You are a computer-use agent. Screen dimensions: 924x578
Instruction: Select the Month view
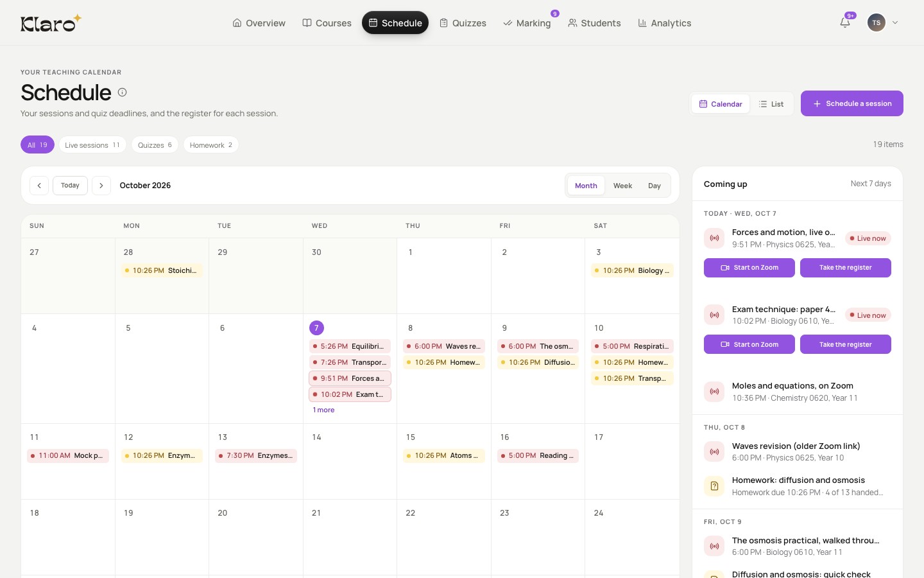coord(586,186)
